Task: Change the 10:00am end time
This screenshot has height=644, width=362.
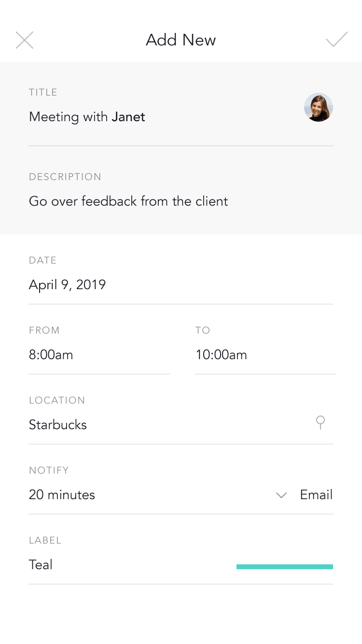Action: (221, 355)
